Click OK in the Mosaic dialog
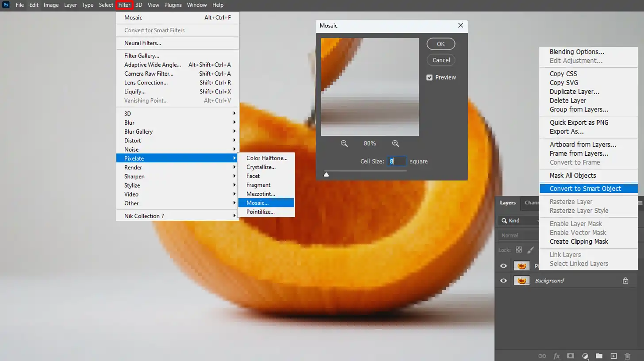 pyautogui.click(x=441, y=44)
